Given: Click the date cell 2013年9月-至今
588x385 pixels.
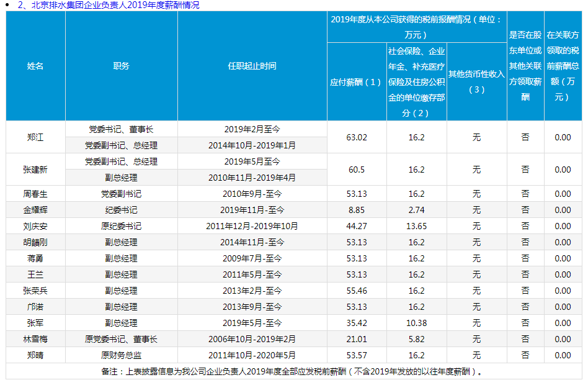Looking at the screenshot, I should 252,307.
